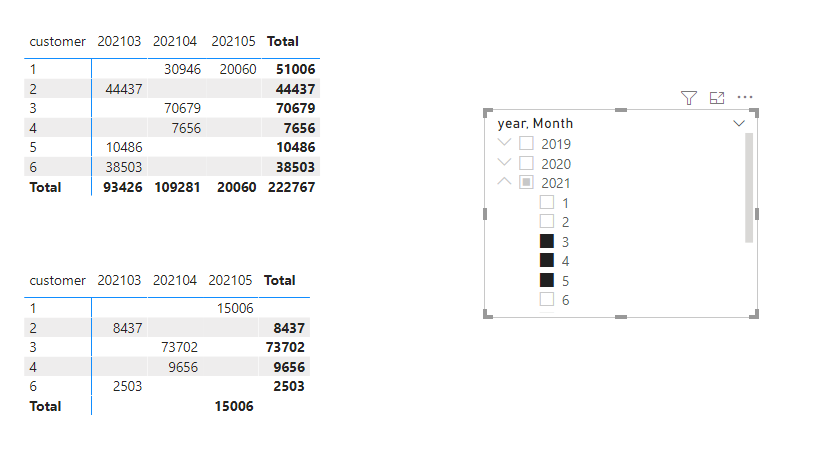Click 202103 header in bottom matrix
Screen dimensions: 824x475
[x=119, y=281]
